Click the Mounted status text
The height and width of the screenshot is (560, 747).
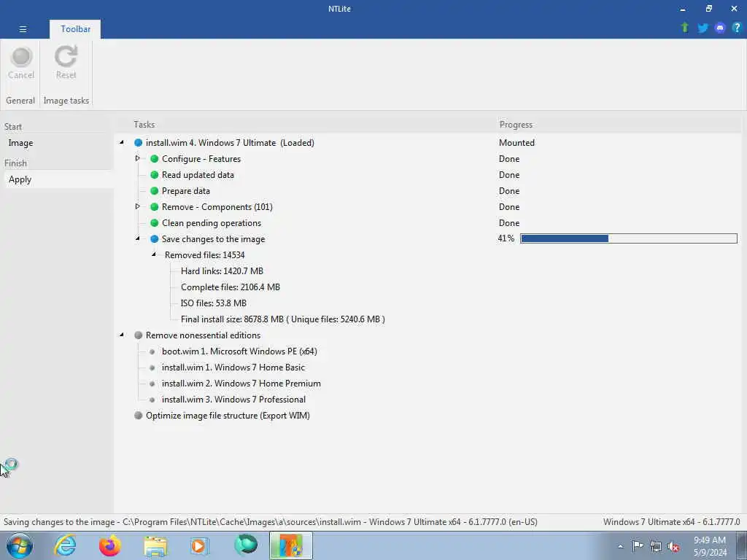coord(516,143)
